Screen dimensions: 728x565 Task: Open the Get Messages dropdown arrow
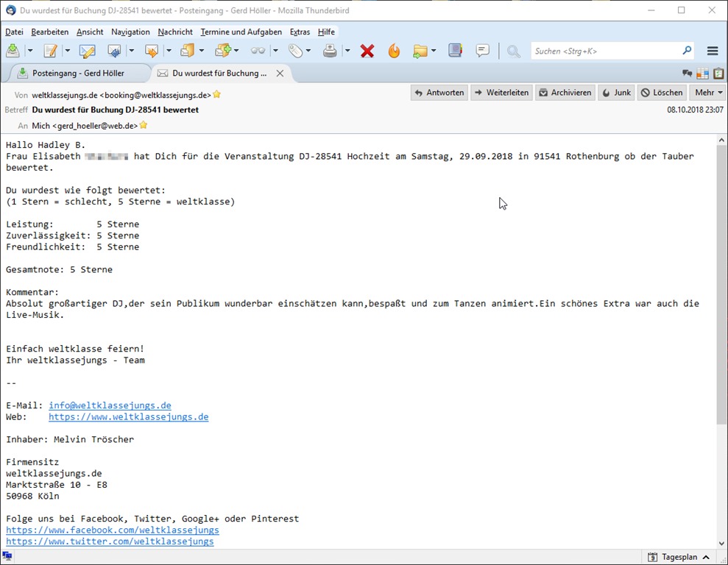point(30,51)
